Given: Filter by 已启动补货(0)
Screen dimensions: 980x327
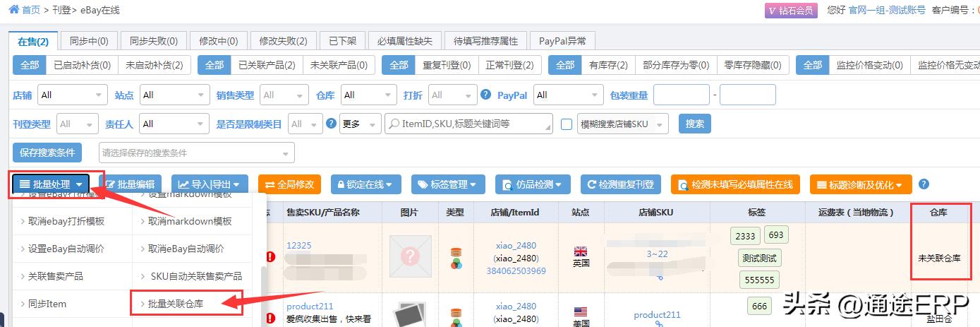Looking at the screenshot, I should coord(83,65).
